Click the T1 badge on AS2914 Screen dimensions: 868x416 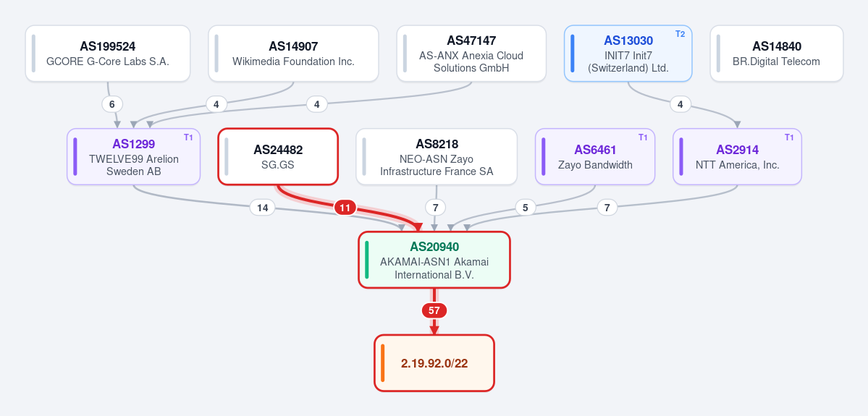(x=789, y=137)
